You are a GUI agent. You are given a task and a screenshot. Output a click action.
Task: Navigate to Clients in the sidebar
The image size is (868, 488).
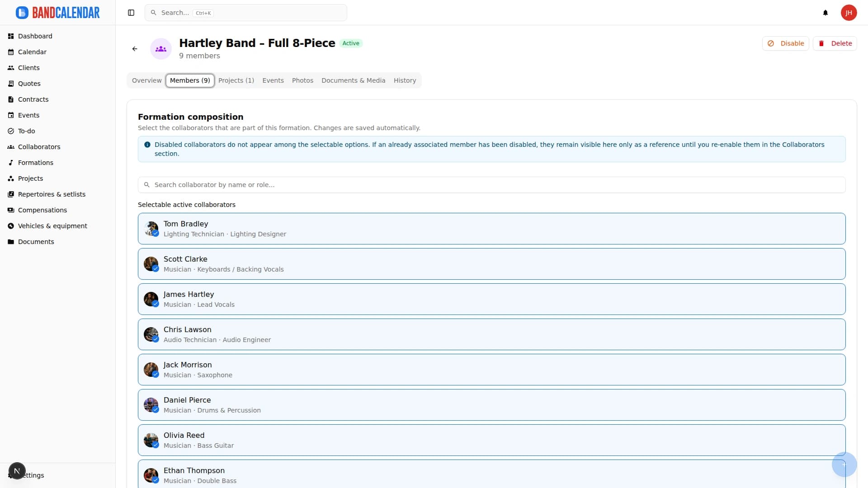(x=58, y=68)
